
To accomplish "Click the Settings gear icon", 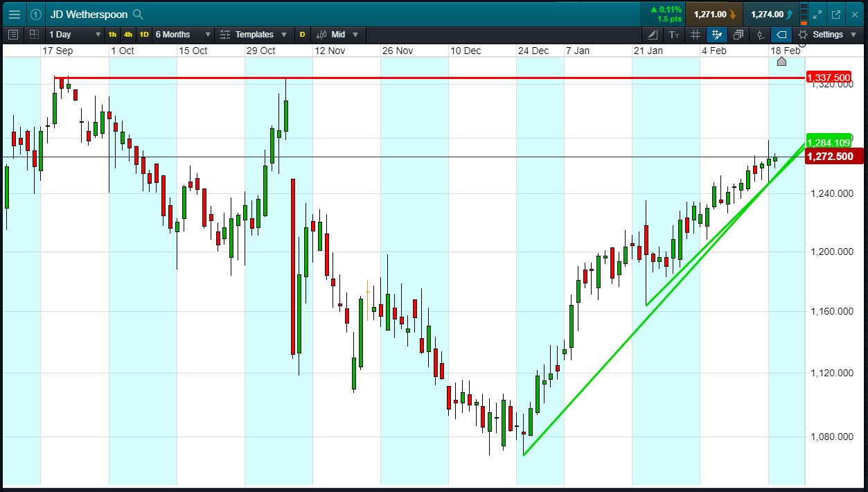I will pos(803,35).
